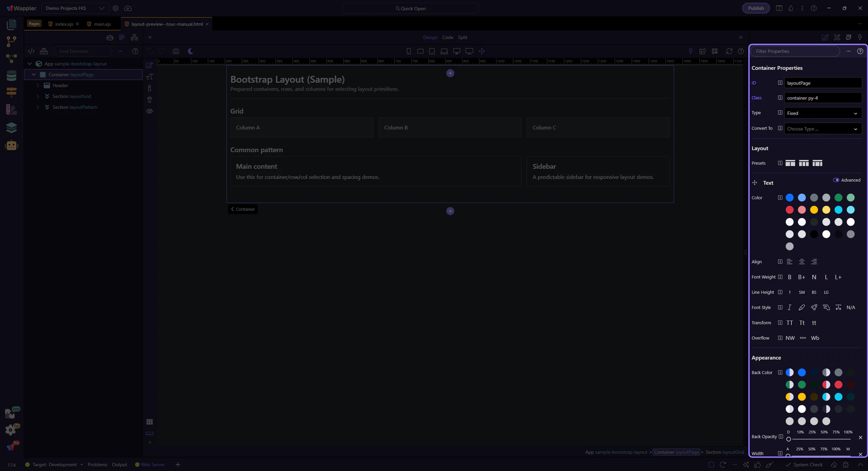Open the Database Manager sidebar icon
This screenshot has width=868, height=471.
click(11, 76)
